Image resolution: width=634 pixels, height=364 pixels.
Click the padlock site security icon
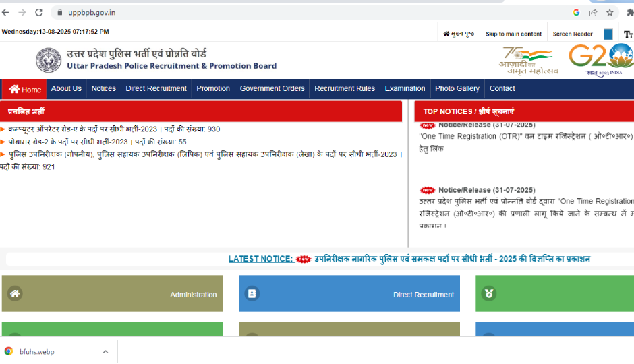[x=60, y=13]
